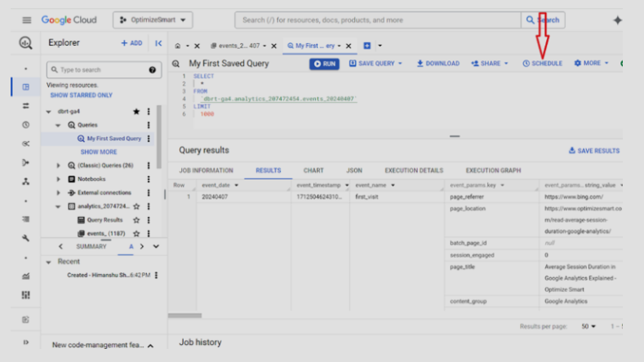Collapse the Explorer panel
The height and width of the screenshot is (362, 644).
tap(158, 43)
